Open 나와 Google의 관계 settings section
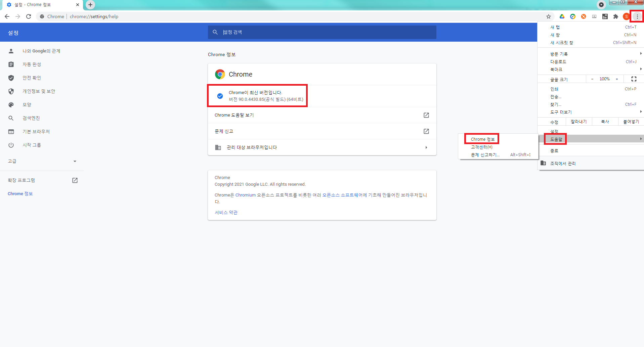 click(42, 51)
